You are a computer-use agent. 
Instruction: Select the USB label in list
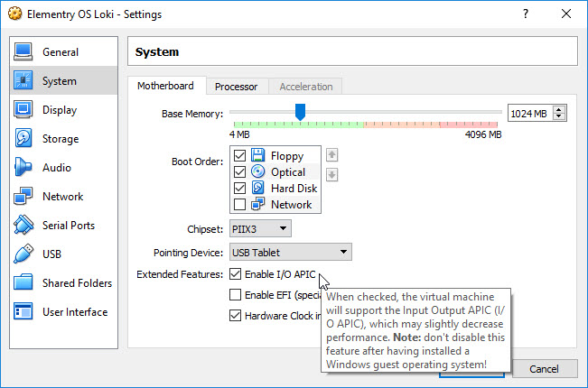pos(51,254)
